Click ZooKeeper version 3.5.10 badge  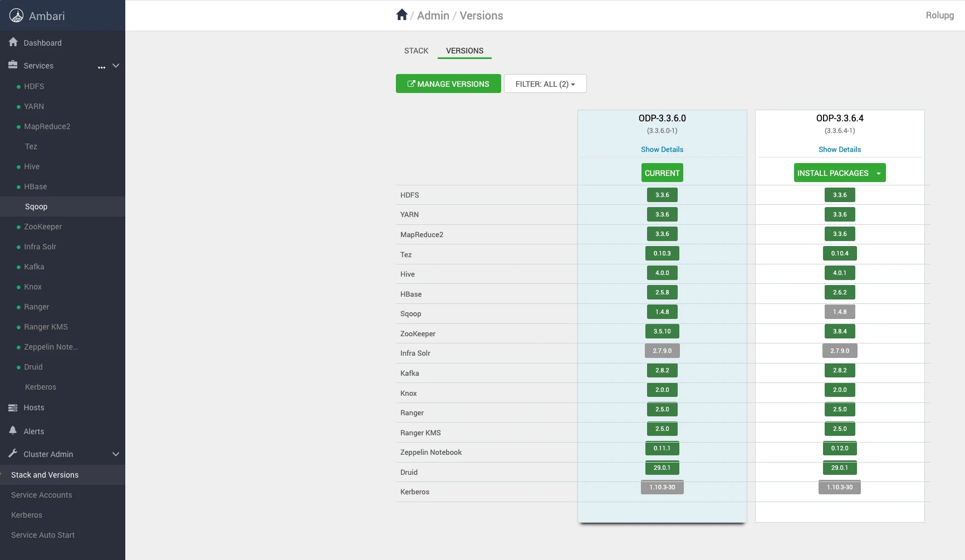tap(662, 331)
